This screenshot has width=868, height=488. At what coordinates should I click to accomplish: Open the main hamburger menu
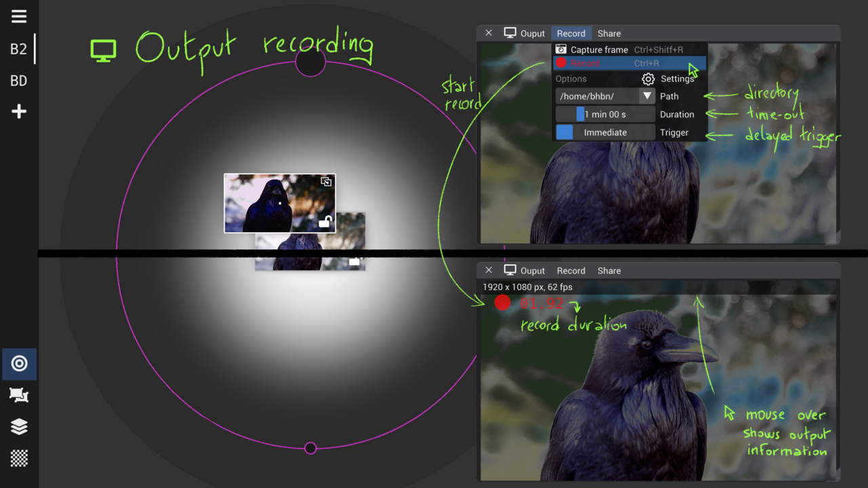click(x=18, y=16)
